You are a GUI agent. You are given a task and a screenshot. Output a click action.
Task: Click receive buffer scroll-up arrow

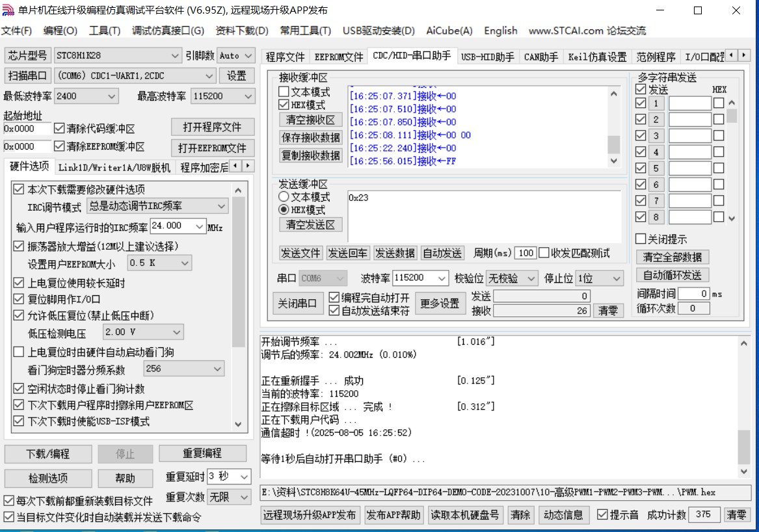coord(614,94)
